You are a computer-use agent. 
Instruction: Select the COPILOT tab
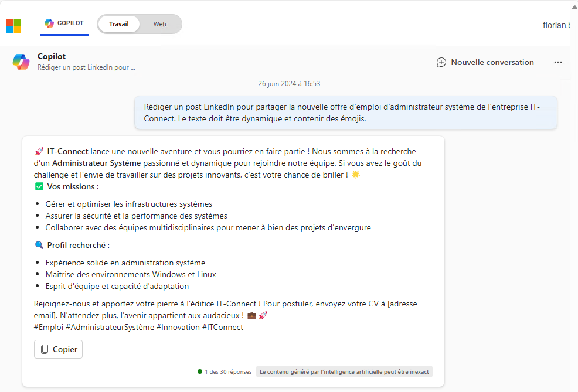(x=64, y=23)
